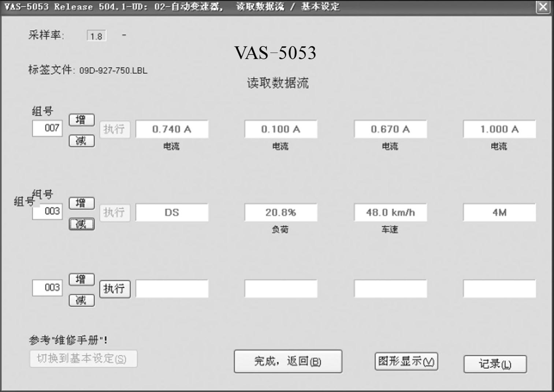Click the 增 button in the third group row
This screenshot has width=554, height=392.
coord(82,279)
